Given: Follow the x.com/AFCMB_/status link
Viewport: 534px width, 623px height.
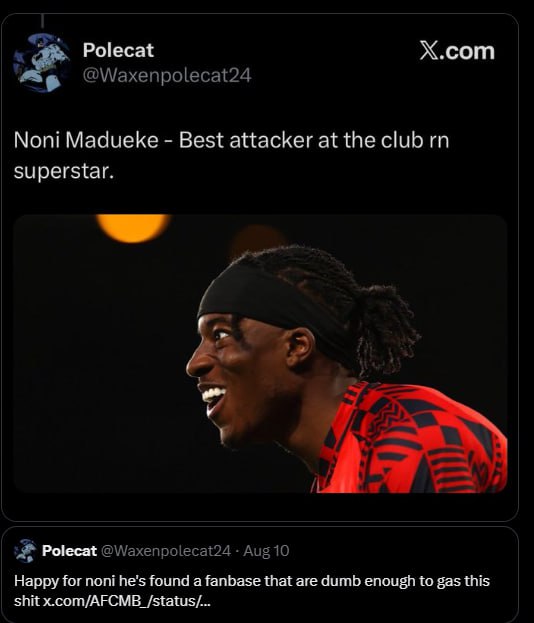Looking at the screenshot, I should click(x=127, y=601).
